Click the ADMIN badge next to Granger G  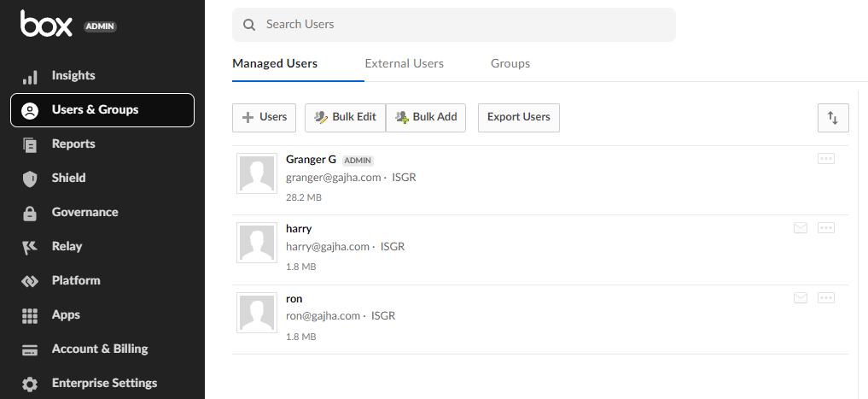(x=358, y=161)
